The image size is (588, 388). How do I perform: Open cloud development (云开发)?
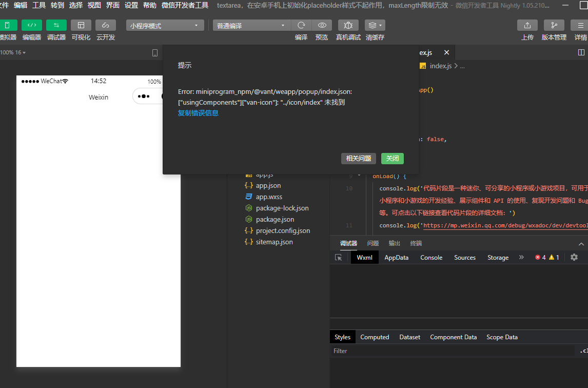[105, 25]
